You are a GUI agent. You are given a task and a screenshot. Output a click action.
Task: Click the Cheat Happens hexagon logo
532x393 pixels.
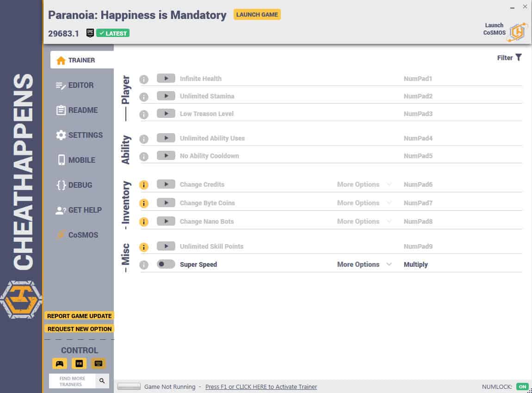click(21, 300)
